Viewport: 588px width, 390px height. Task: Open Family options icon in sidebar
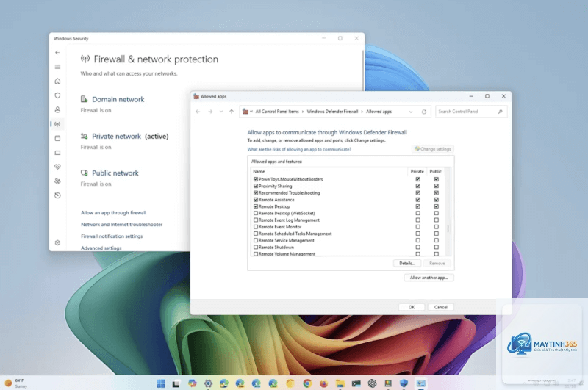point(57,181)
